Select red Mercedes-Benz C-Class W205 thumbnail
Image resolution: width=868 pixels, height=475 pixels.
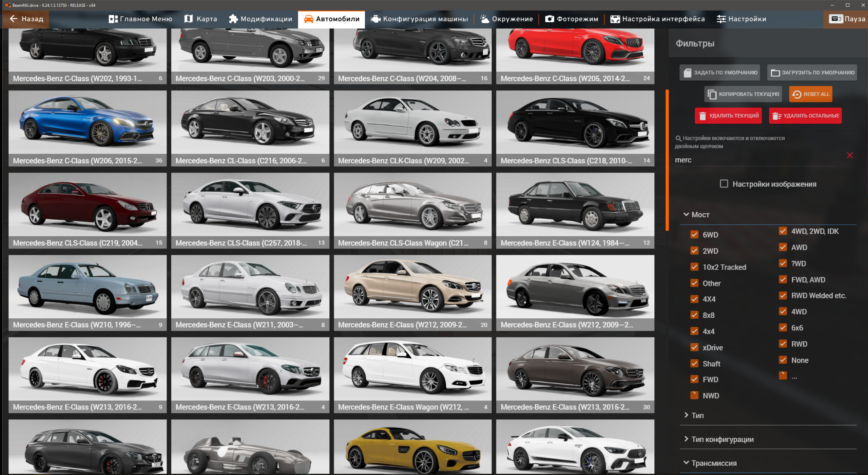(x=575, y=56)
